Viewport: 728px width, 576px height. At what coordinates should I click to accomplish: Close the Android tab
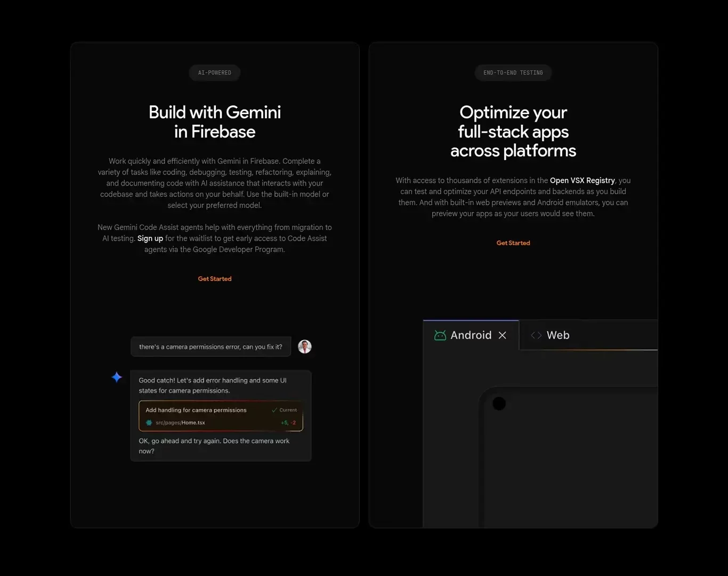502,335
